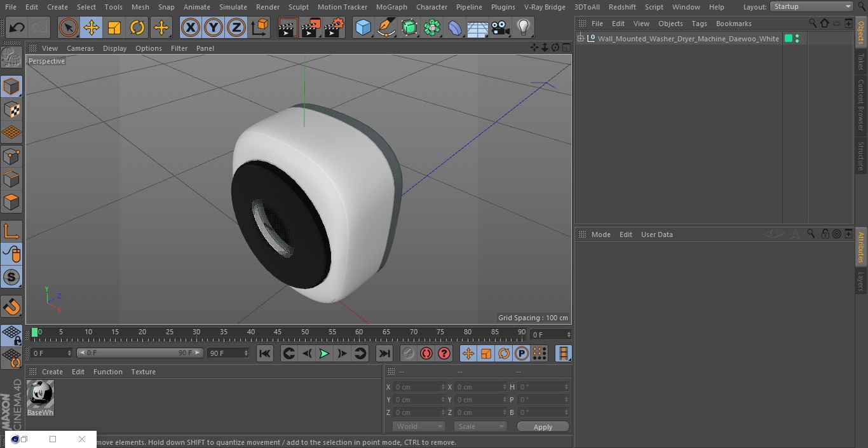Click the Undo arrow icon
Screen dimensions: 868x448
click(x=17, y=28)
